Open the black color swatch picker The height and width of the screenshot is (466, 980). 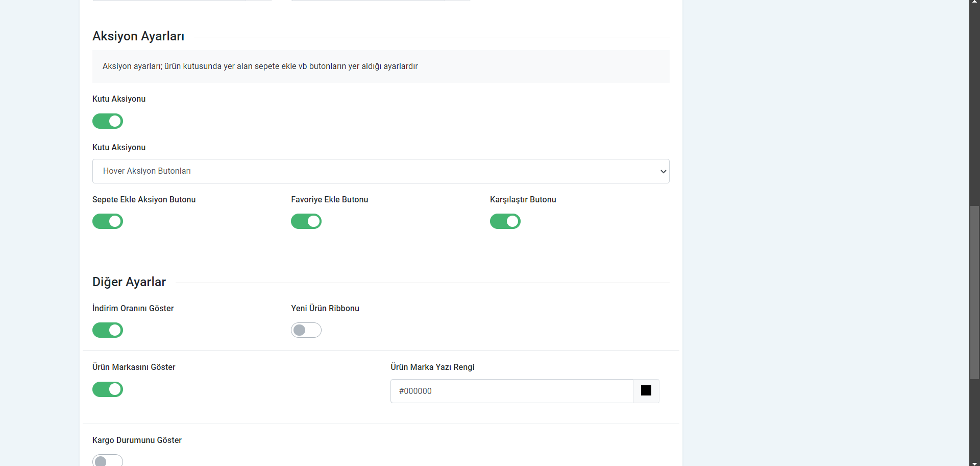(646, 391)
